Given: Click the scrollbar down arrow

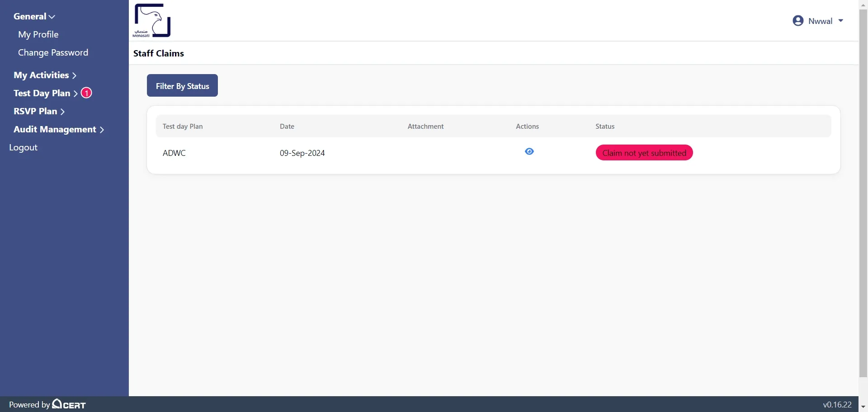Looking at the screenshot, I should [x=863, y=407].
